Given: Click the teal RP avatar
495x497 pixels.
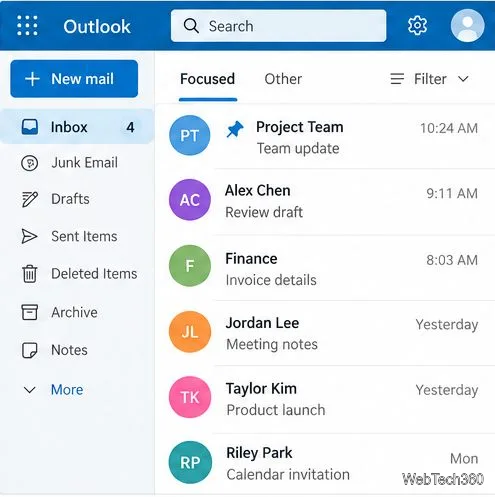Looking at the screenshot, I should (190, 462).
